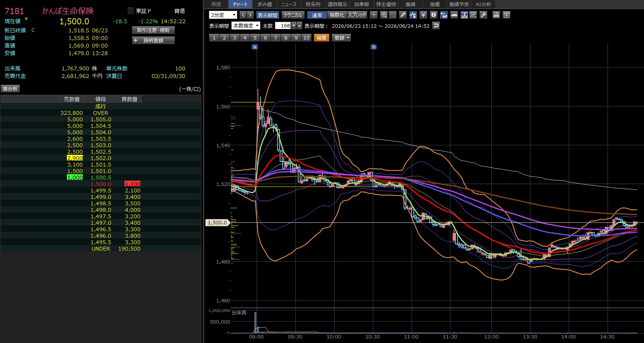
Task: Click the chart scale ruler icon
Action: [x=473, y=15]
